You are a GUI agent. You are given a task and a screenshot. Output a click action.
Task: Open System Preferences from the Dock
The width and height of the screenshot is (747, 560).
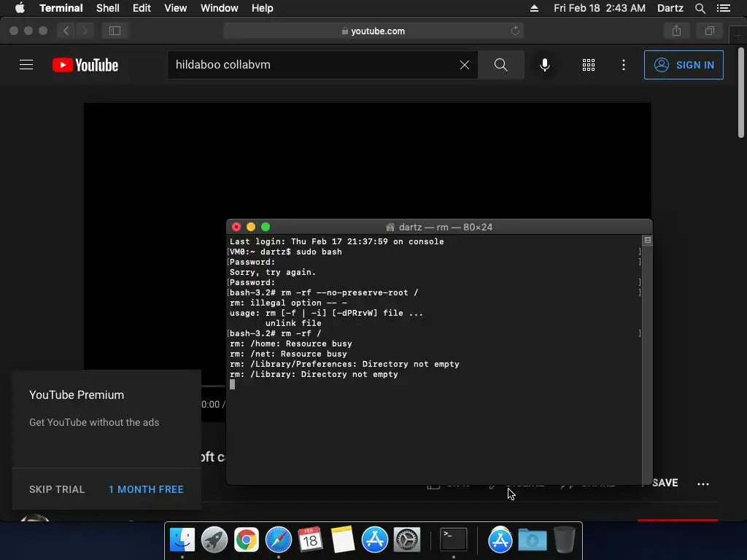(x=407, y=540)
